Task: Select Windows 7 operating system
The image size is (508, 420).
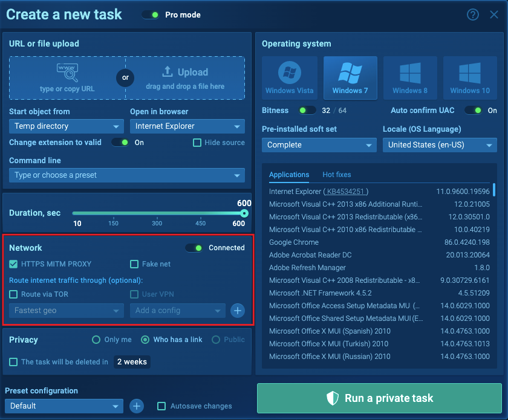Action: point(350,78)
